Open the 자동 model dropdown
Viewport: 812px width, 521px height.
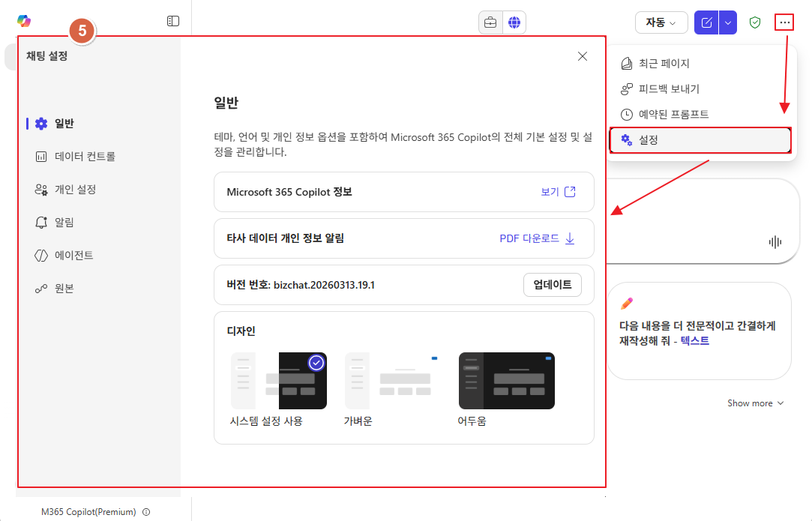[661, 22]
